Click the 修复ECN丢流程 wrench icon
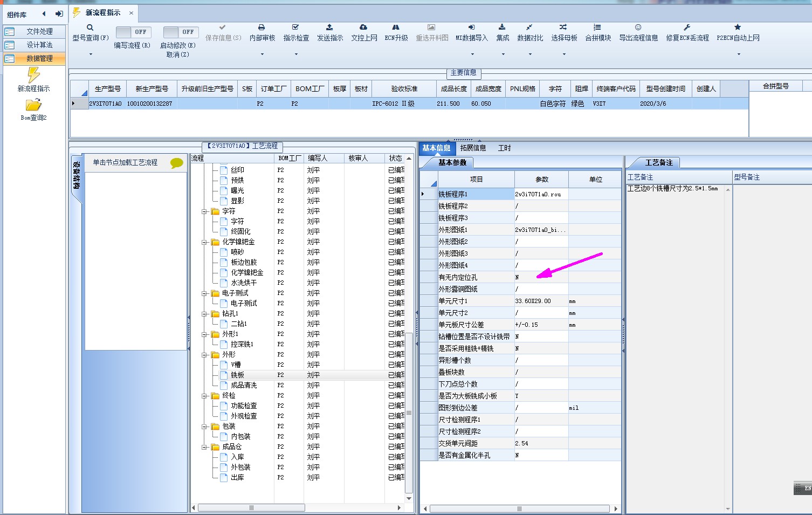Image resolution: width=812 pixels, height=515 pixels. tap(687, 27)
